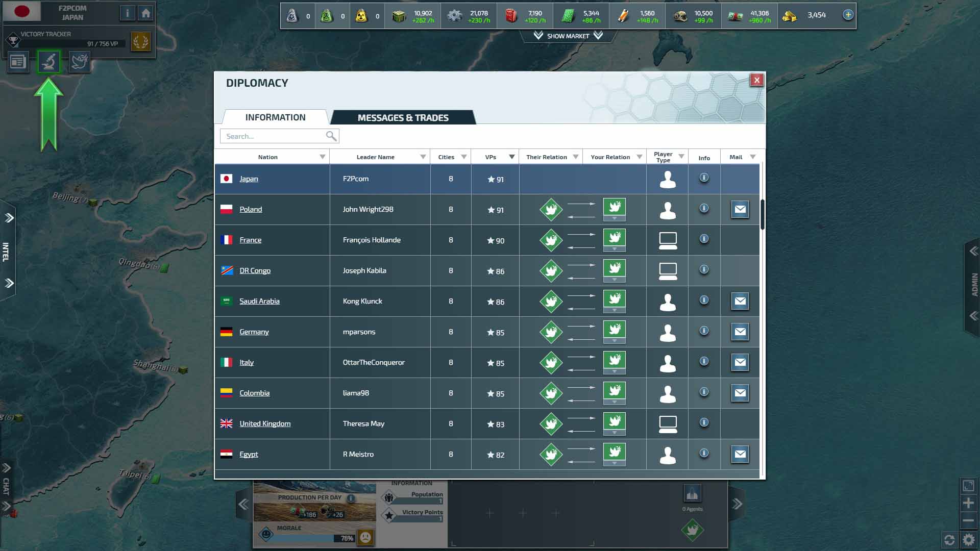Viewport: 980px width, 551px height.
Task: Click info icon for France row
Action: pos(704,239)
